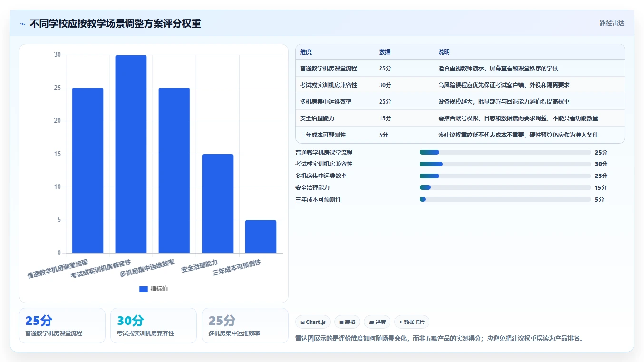Click the 15分 value beside its progress bar
This screenshot has width=644, height=362.
tap(601, 188)
